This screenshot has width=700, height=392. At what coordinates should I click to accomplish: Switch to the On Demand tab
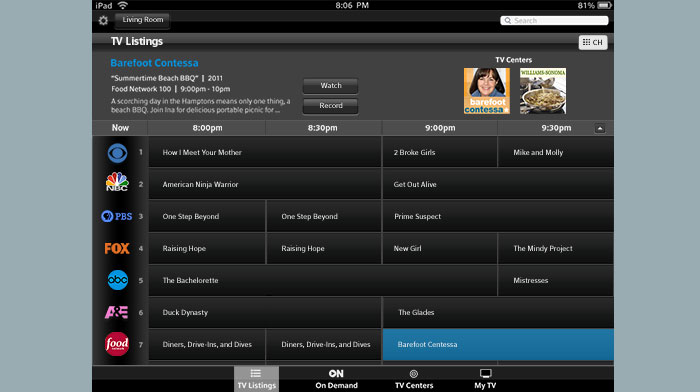coord(336,379)
